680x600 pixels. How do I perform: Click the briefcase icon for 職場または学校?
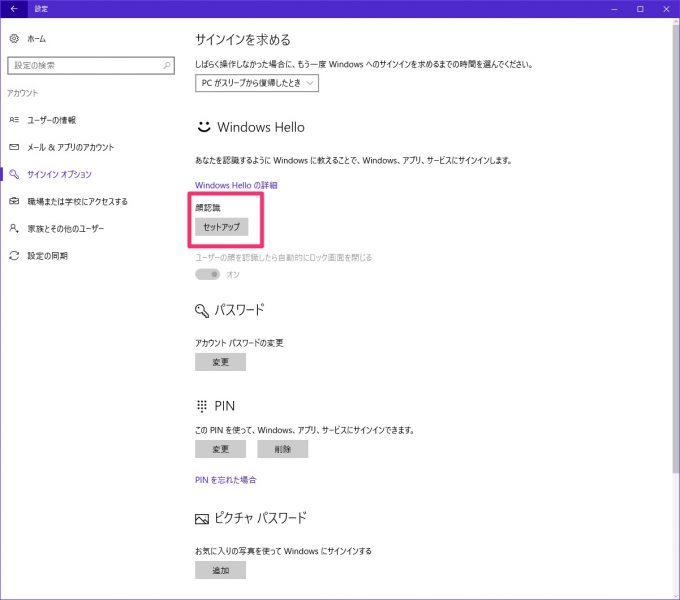[14, 201]
